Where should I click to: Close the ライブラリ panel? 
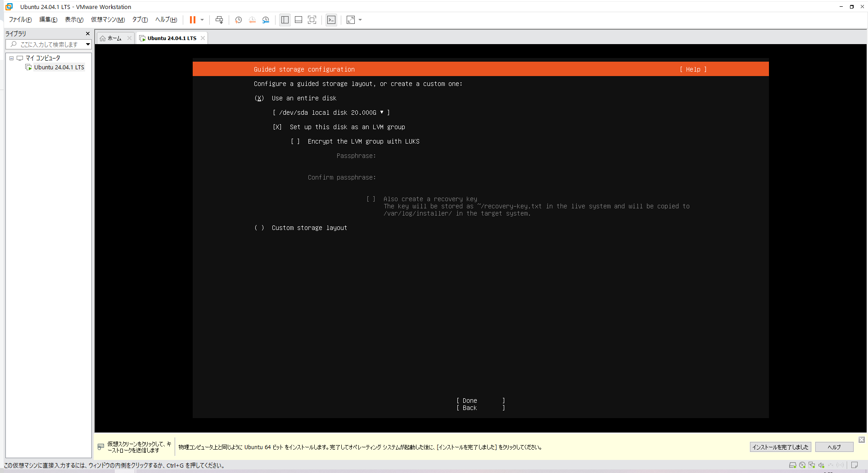click(x=88, y=33)
